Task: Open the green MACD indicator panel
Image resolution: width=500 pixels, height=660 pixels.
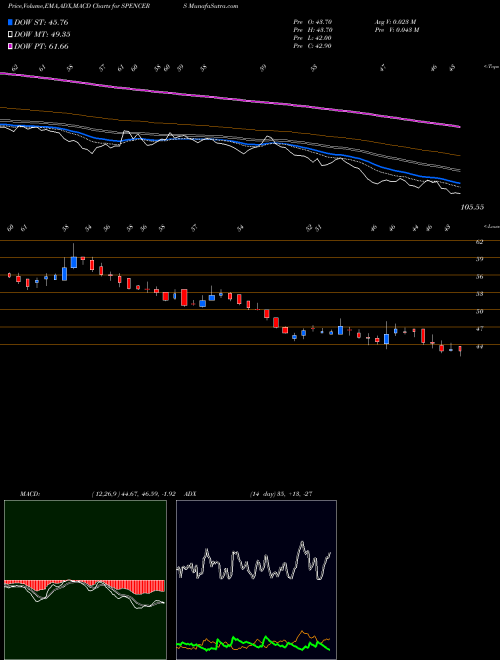Action: pos(85,580)
